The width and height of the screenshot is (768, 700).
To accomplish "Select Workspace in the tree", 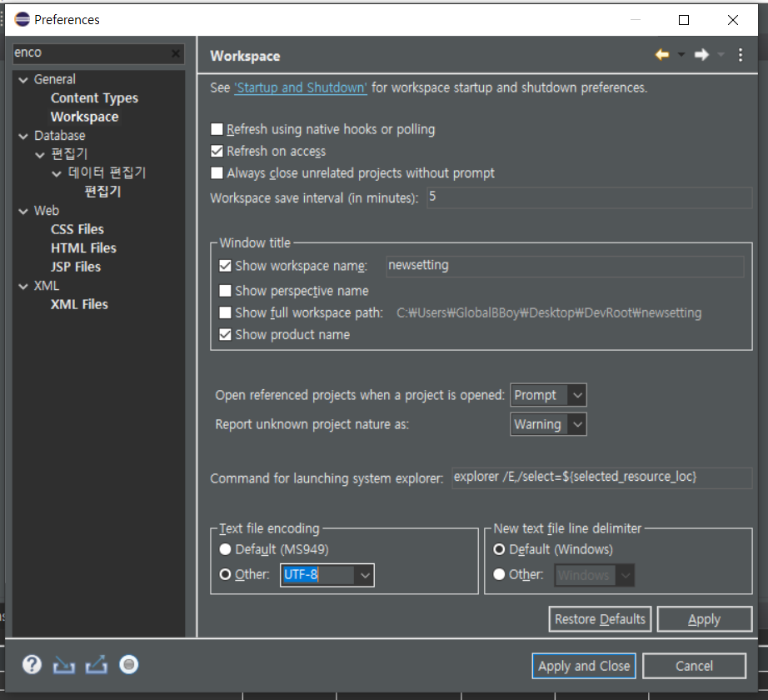I will point(84,117).
